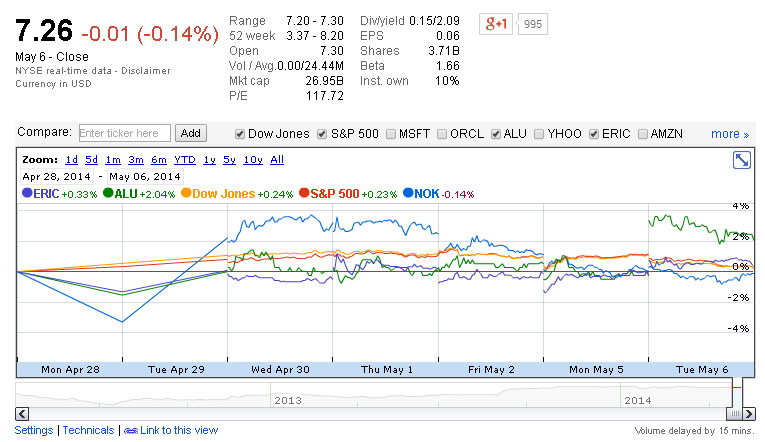Click the P/E value 117.72
765x442 pixels.
coord(324,96)
